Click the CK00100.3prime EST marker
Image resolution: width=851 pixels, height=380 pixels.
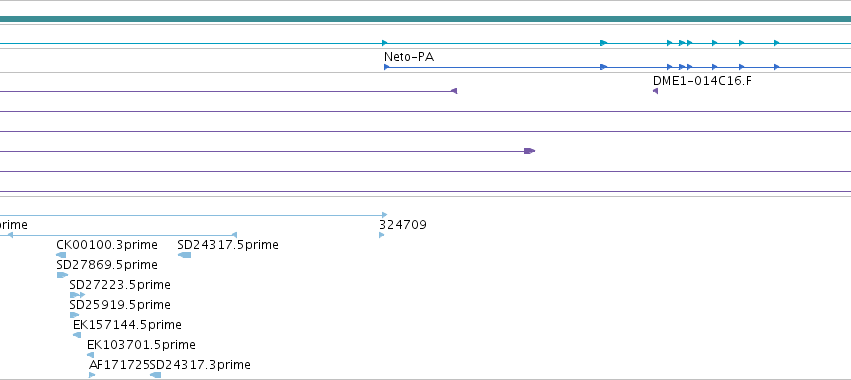tap(61, 255)
